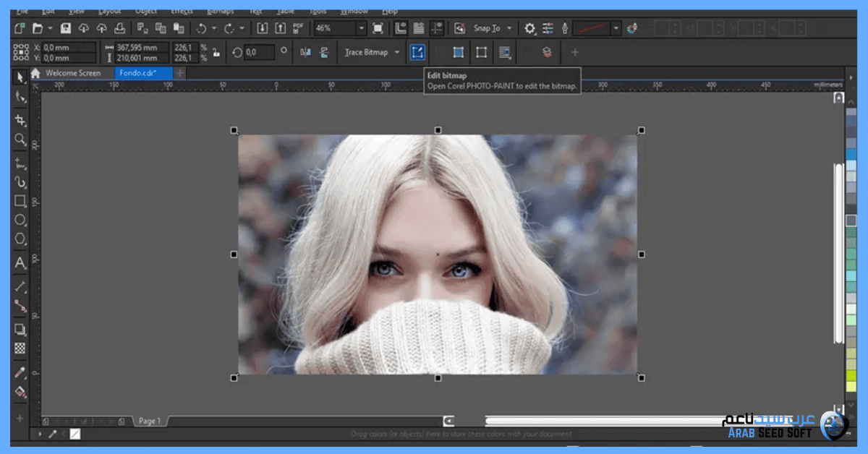Switch to the Welcome Screen tab
The width and height of the screenshot is (868, 454).
(72, 73)
